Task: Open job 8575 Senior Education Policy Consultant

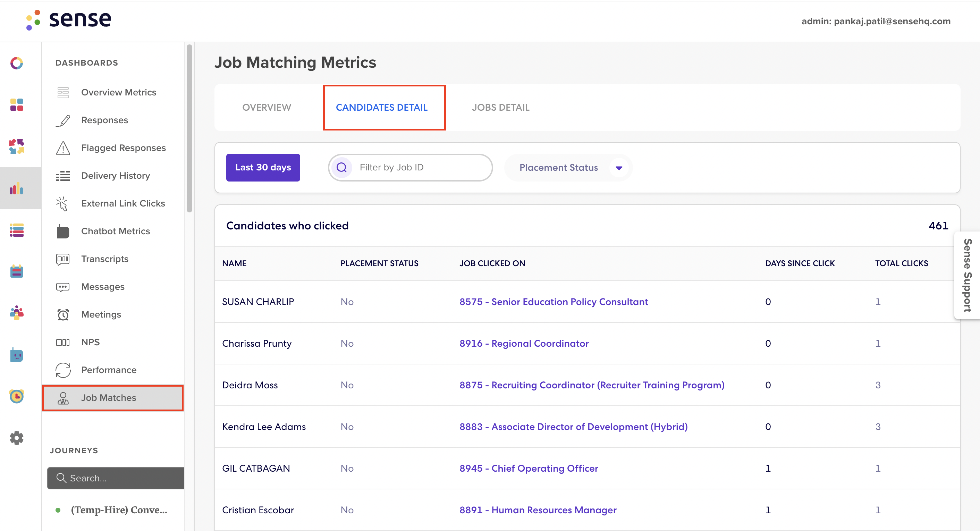Action: pyautogui.click(x=554, y=302)
